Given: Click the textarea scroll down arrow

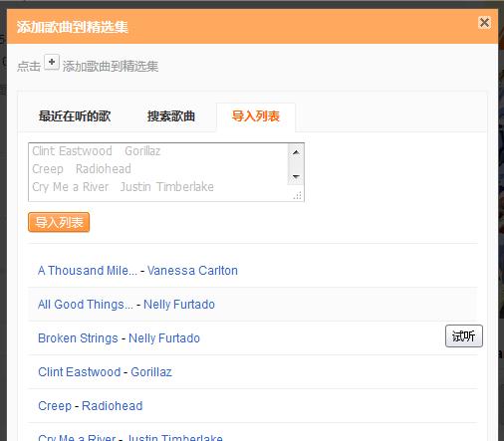Looking at the screenshot, I should point(296,176).
